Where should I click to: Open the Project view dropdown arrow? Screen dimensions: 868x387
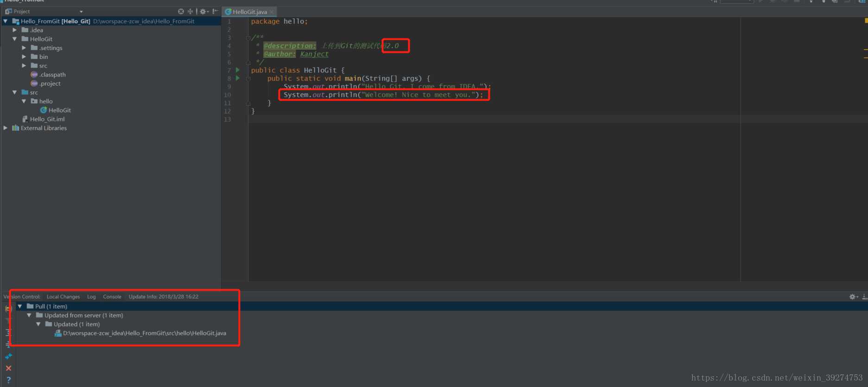coord(81,12)
